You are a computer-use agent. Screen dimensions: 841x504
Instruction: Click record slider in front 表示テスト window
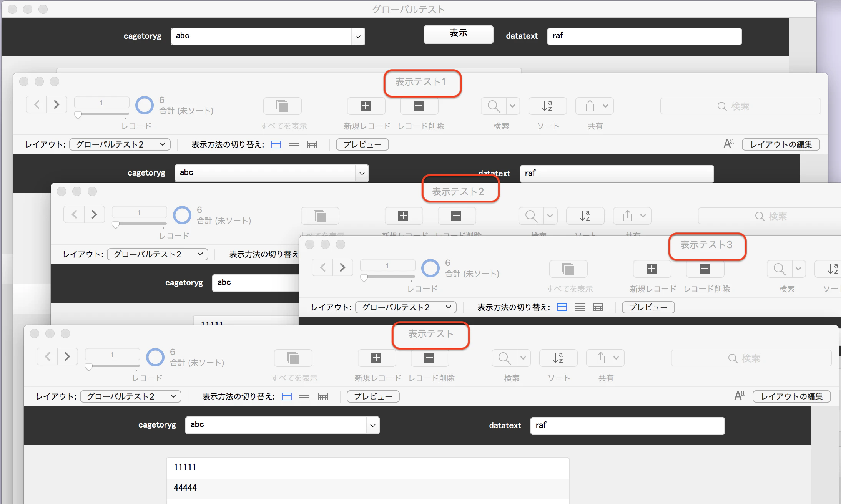click(x=112, y=366)
